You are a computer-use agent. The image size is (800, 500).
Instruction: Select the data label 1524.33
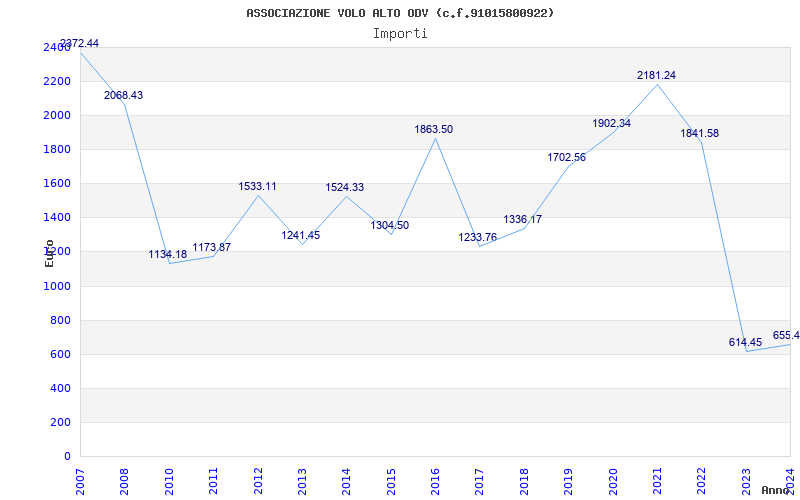pyautogui.click(x=345, y=188)
